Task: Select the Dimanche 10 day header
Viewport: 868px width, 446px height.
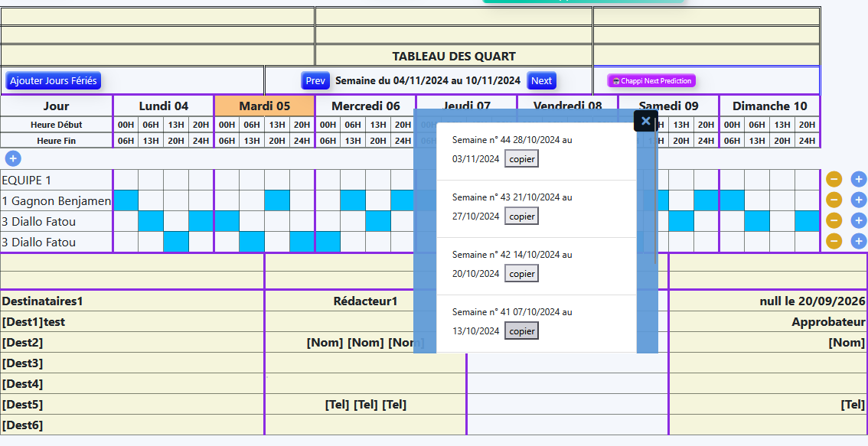Action: click(x=770, y=106)
